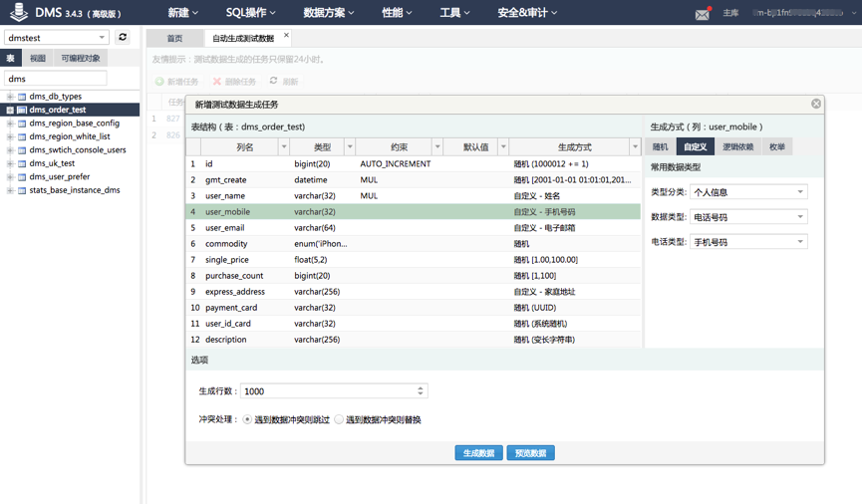Image resolution: width=862 pixels, height=504 pixels.
Task: Switch sidebar to the 可编程对象 tab
Action: [x=81, y=58]
